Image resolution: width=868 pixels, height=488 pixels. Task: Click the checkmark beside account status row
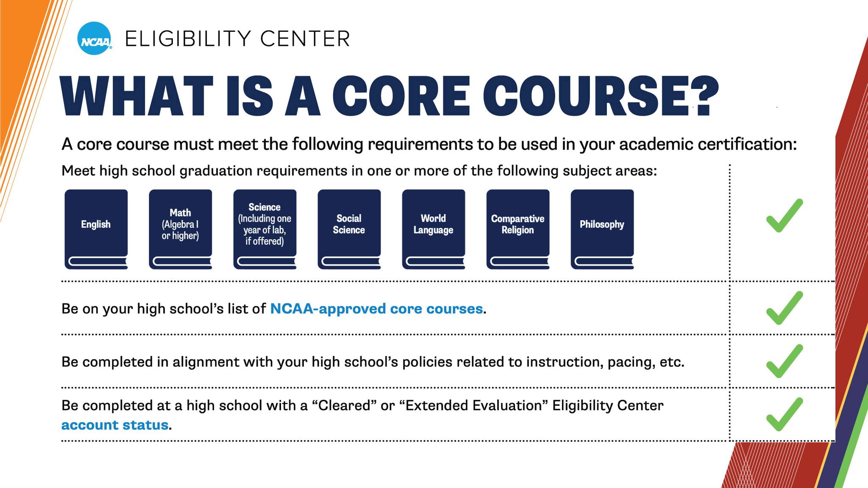(x=785, y=414)
